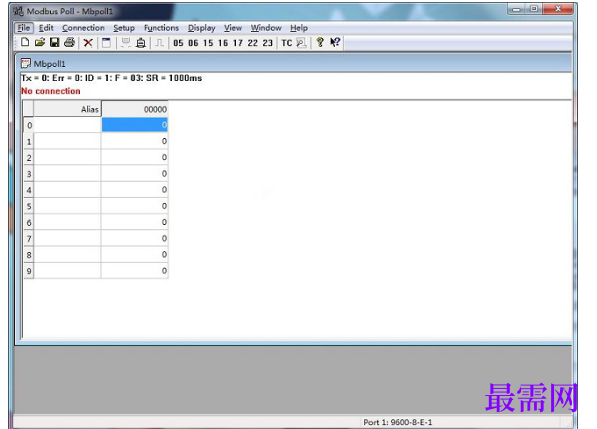Image resolution: width=597 pixels, height=429 pixels.
Task: Click the disconnect toolbar icon
Action: pyautogui.click(x=141, y=43)
